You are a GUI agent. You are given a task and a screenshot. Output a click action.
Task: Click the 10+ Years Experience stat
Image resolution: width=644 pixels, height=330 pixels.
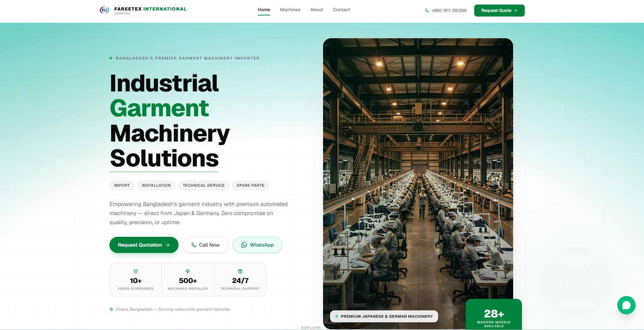click(136, 280)
